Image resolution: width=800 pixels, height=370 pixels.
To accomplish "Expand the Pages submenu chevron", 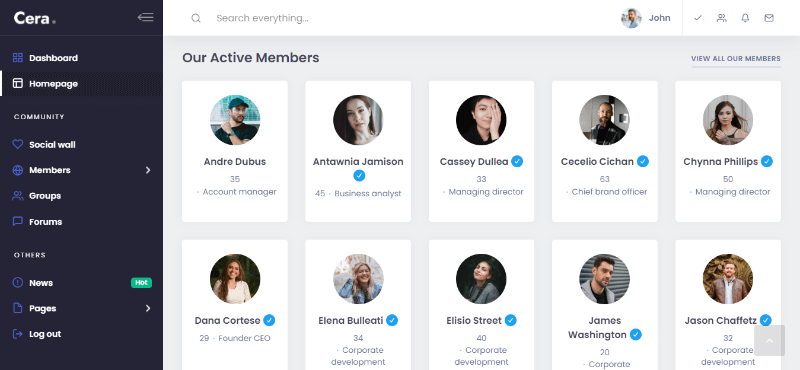I will (148, 308).
